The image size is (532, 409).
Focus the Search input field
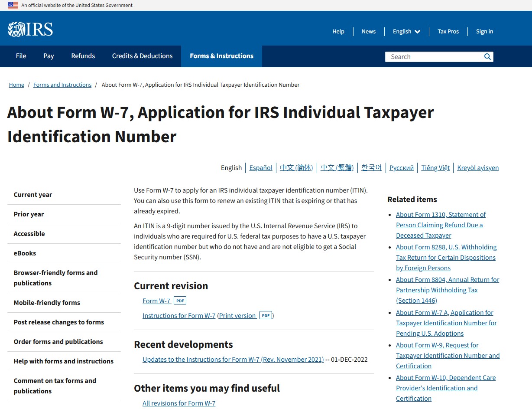433,56
